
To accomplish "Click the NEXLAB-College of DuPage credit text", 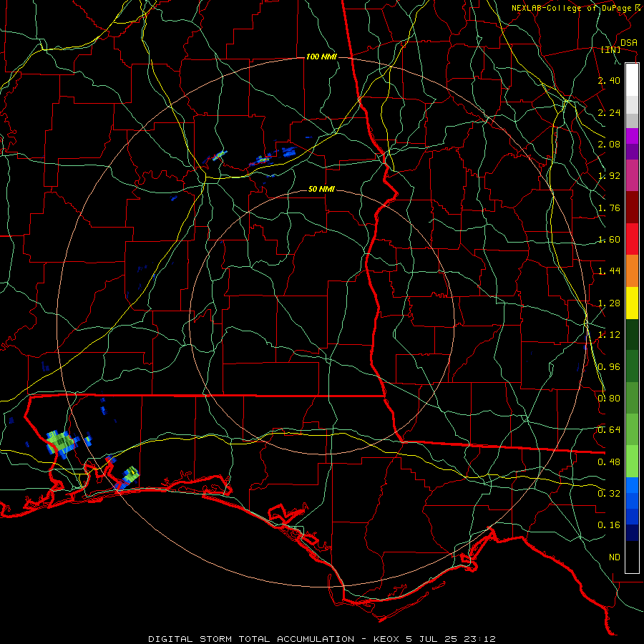I will point(571,8).
